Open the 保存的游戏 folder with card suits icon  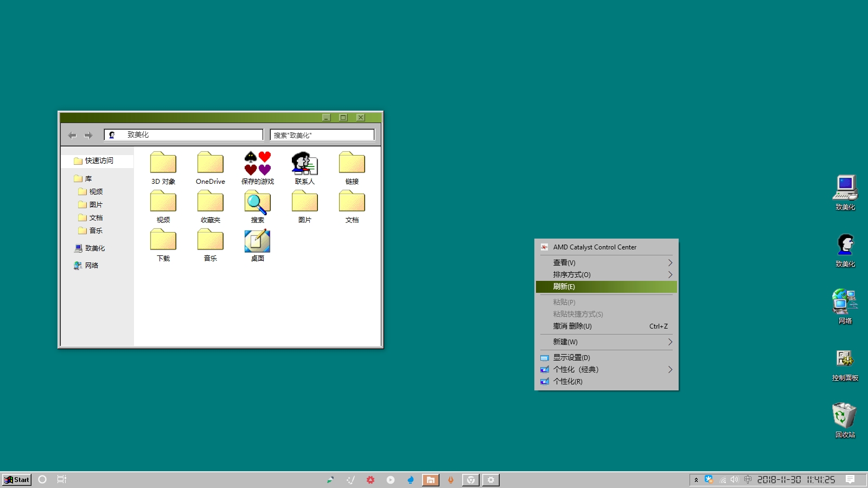257,164
